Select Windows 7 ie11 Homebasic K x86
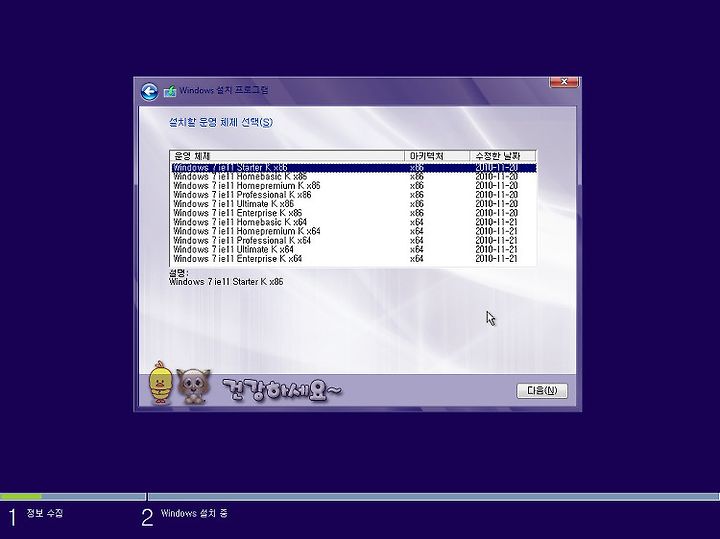The width and height of the screenshot is (720, 539). (354, 177)
